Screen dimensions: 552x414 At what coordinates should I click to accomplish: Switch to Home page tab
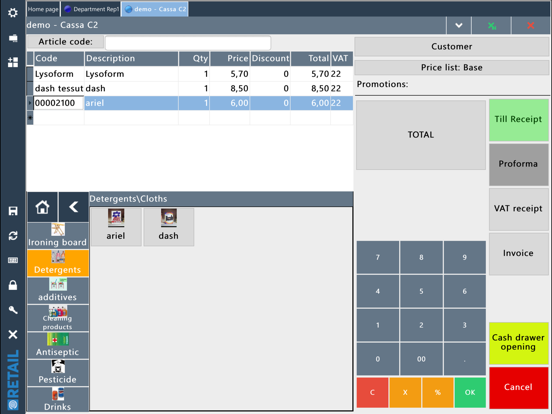coord(43,9)
